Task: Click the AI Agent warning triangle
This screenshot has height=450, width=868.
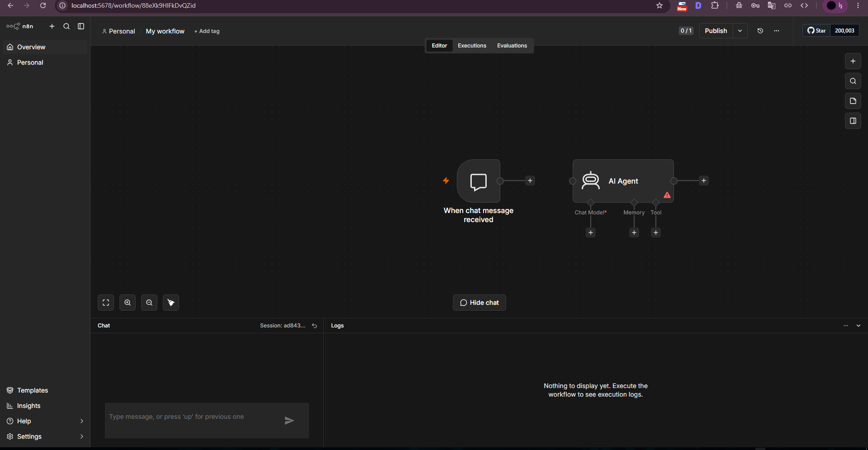Action: coord(667,195)
